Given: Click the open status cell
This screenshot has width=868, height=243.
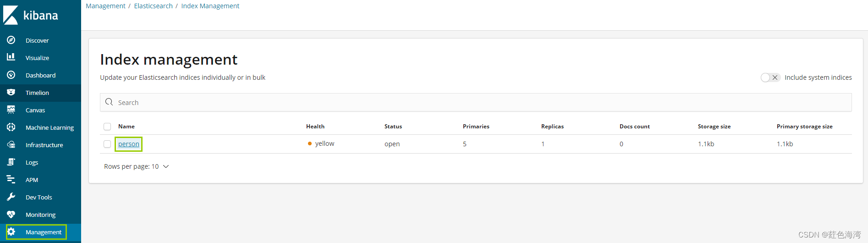Looking at the screenshot, I should pos(392,144).
